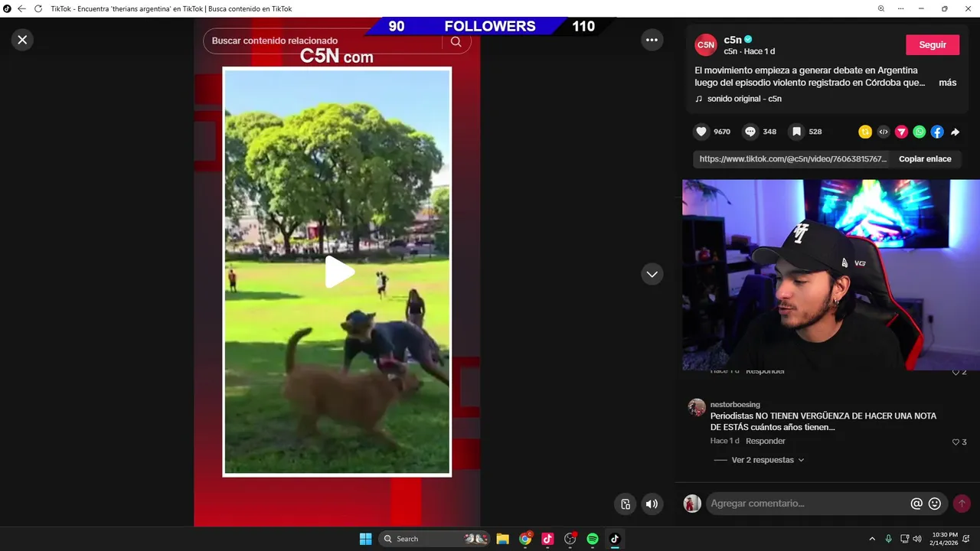This screenshot has width=980, height=551.
Task: Open network status tray icon
Action: point(905,539)
